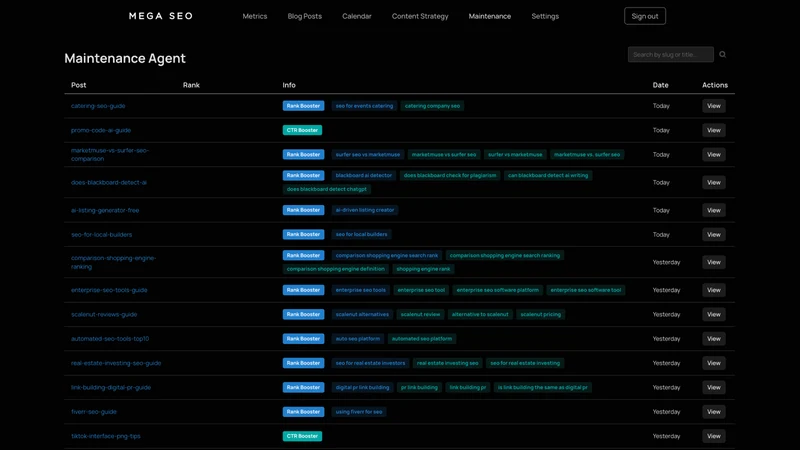
Task: Click the Sign out button
Action: coord(645,16)
